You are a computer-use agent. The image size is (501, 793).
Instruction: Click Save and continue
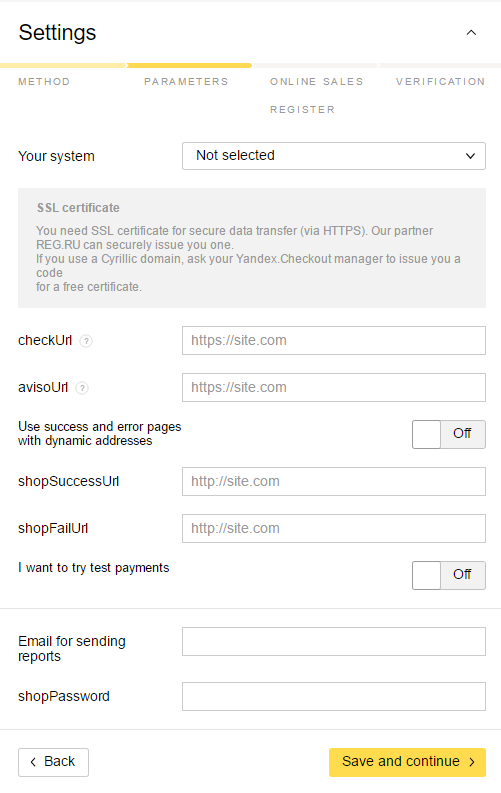click(407, 762)
